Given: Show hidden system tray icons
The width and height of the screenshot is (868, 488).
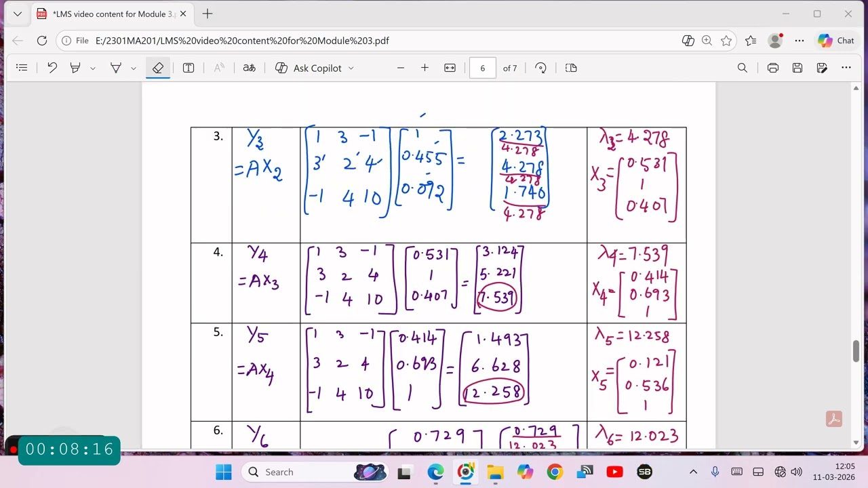Looking at the screenshot, I should 693,472.
